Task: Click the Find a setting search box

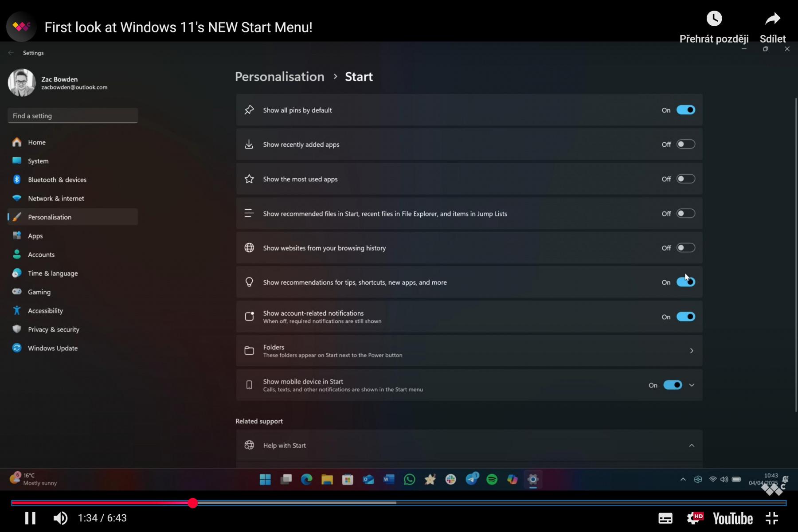Action: tap(73, 116)
